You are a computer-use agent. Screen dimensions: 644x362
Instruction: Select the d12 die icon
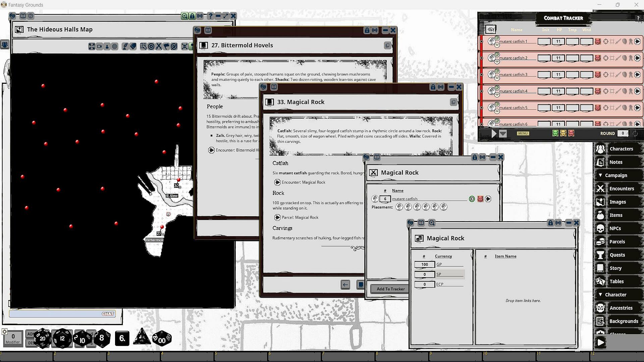pos(62,338)
